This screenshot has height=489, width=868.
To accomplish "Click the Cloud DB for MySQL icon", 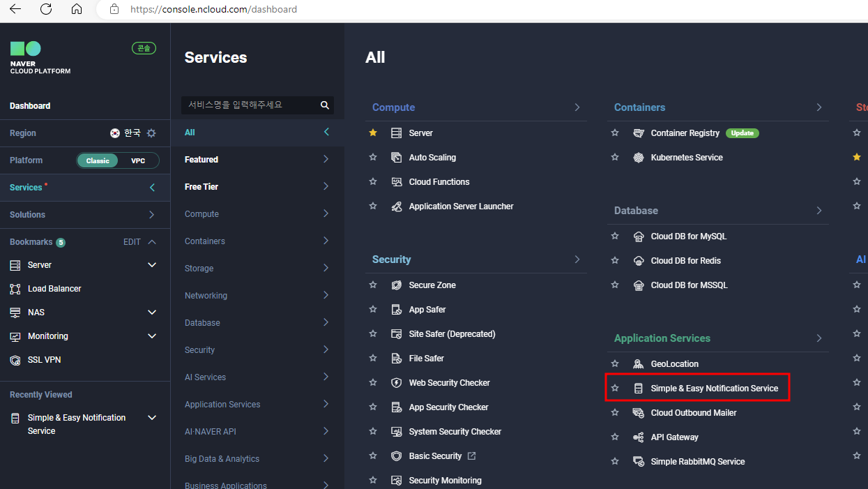I will 639,236.
